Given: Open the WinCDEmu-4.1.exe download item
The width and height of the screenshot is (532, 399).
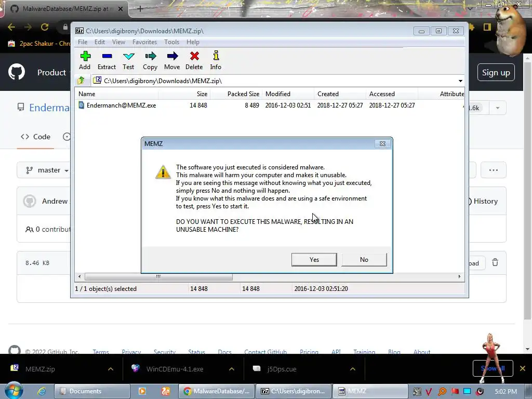Looking at the screenshot, I should [x=175, y=369].
